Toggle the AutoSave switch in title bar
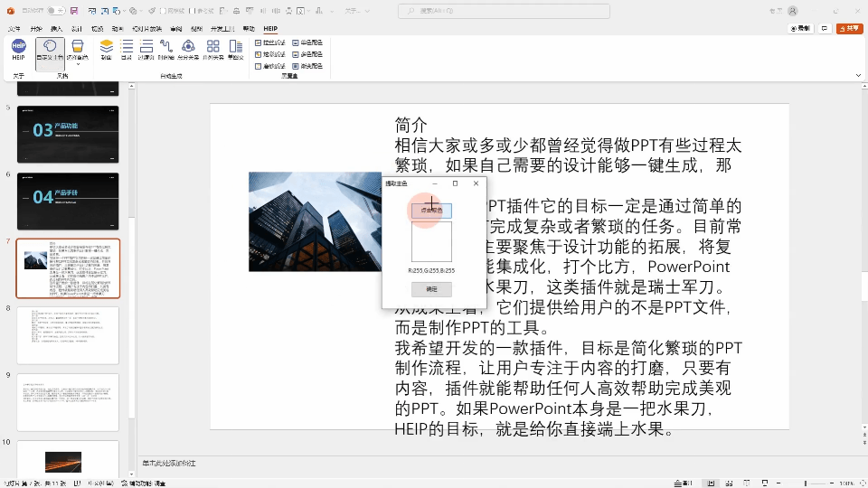Image resolution: width=868 pixels, height=488 pixels. [x=56, y=11]
